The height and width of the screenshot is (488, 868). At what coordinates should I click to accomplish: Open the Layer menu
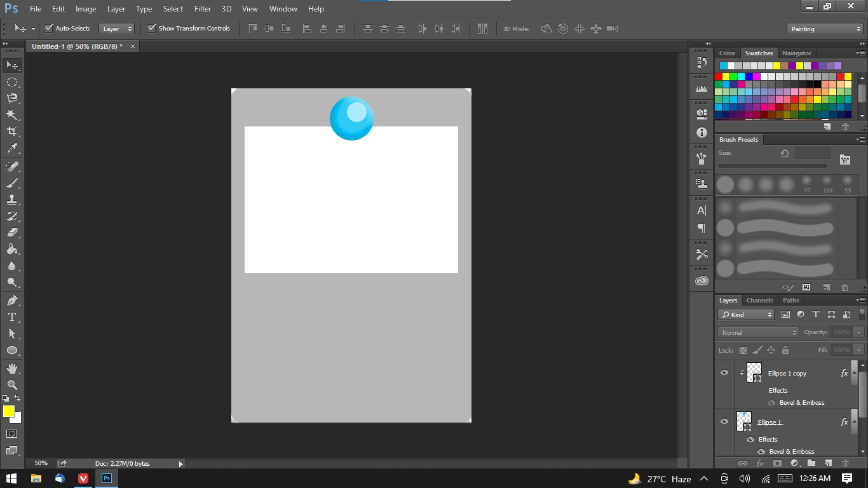pyautogui.click(x=116, y=9)
